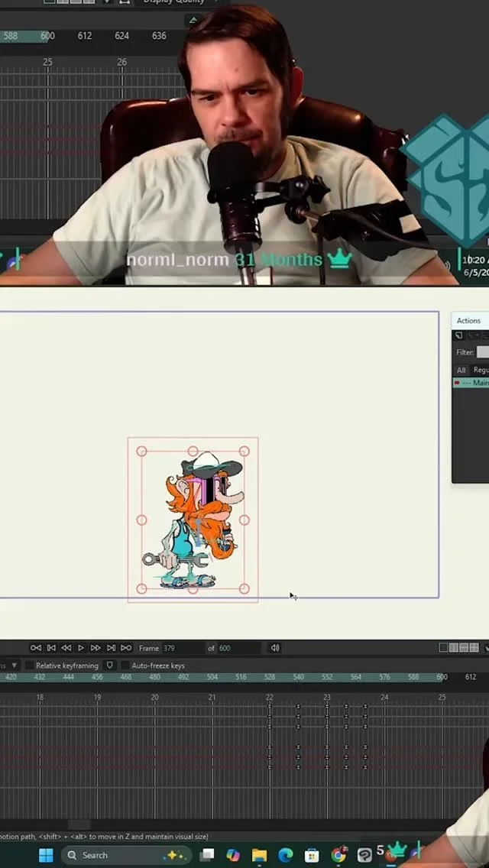Click the bottom-right transform handle on character
Viewport: 489px width, 868px height.
coord(244,588)
